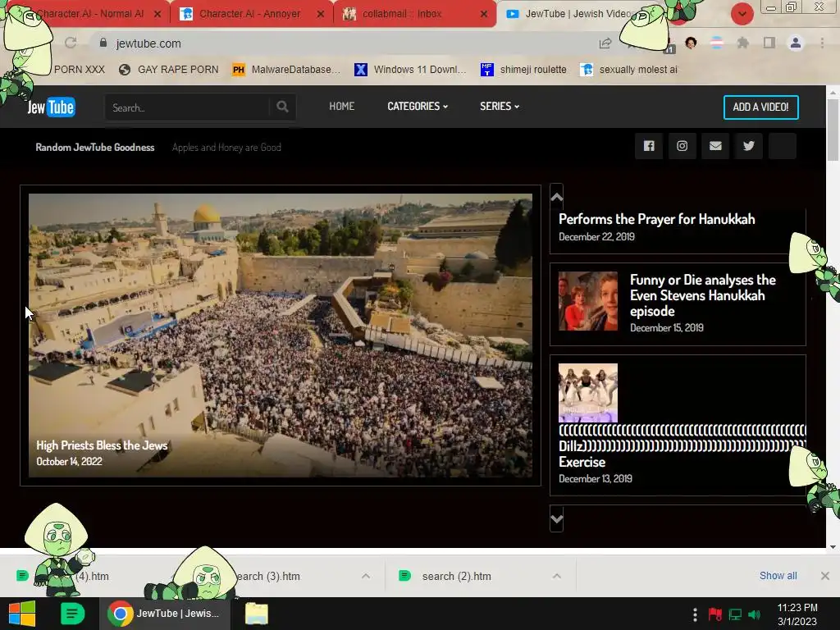Click the website search input field

188,107
